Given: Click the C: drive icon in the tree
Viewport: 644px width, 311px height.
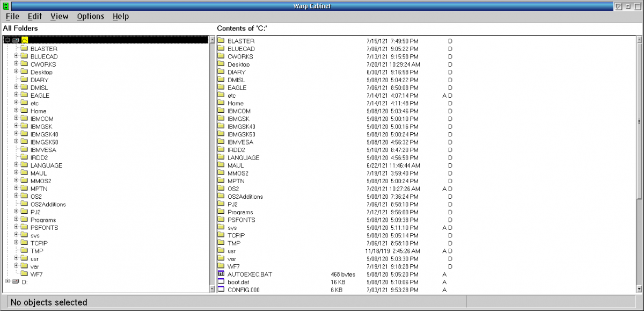Looking at the screenshot, I should 16,40.
